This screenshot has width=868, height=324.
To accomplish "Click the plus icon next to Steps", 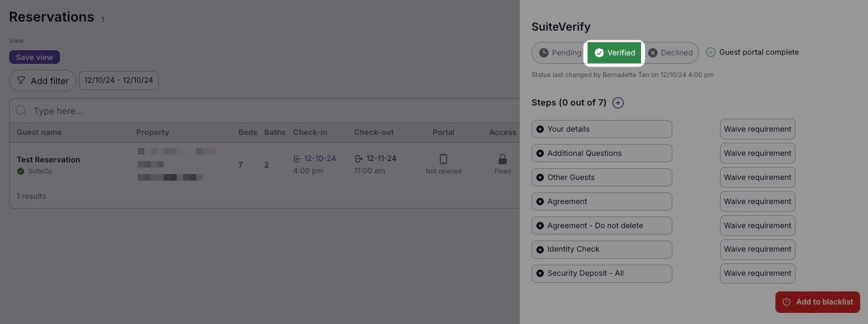I will click(618, 103).
